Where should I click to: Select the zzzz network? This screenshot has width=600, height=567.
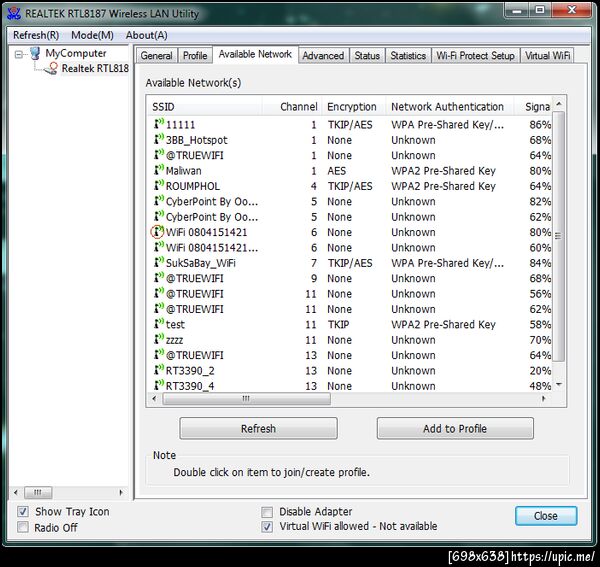click(351, 340)
